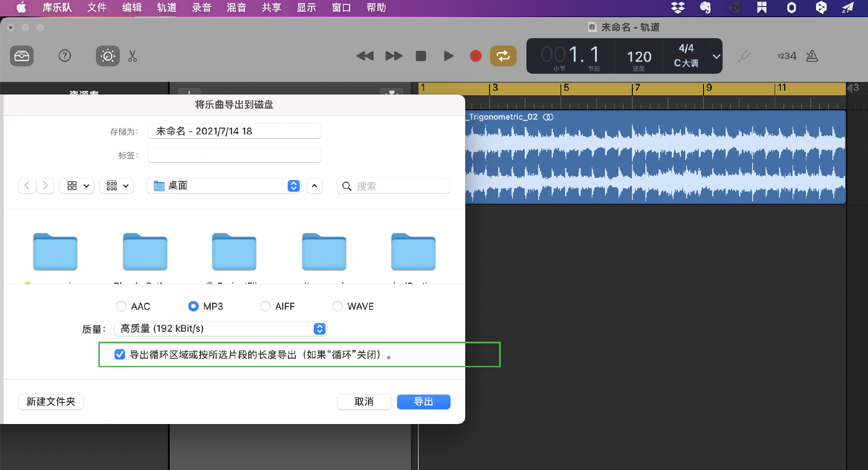Open the Library panel icon in toolbar
Viewport: 868px width, 470px height.
click(x=22, y=56)
